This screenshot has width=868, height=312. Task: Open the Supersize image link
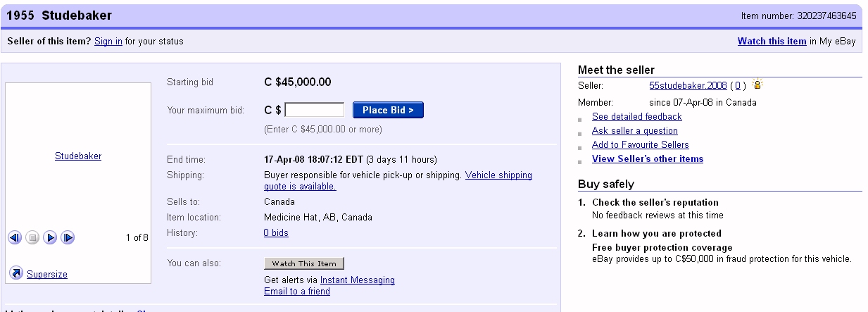47,274
